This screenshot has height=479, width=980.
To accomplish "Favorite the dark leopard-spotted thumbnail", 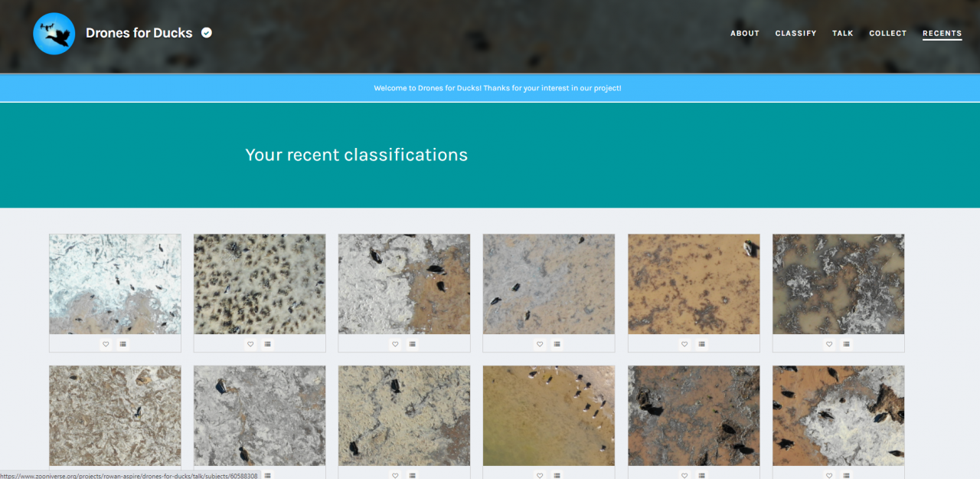I will pyautogui.click(x=250, y=344).
